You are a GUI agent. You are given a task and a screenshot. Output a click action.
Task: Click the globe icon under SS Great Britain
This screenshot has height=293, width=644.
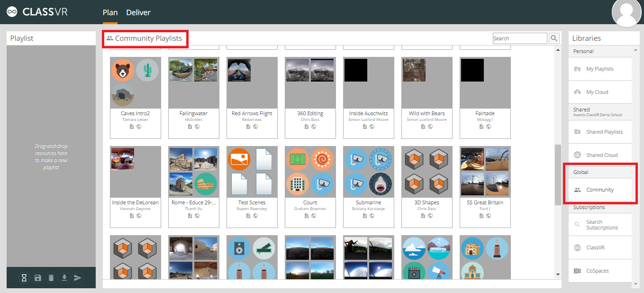(x=489, y=216)
